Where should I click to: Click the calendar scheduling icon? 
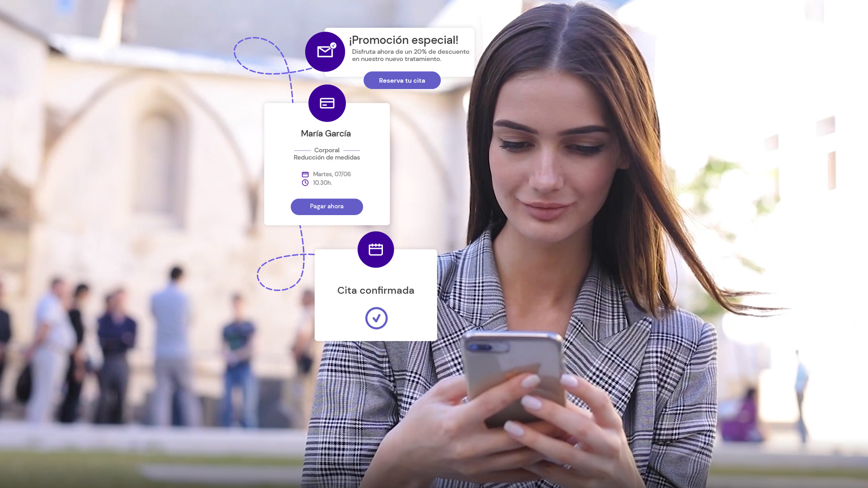click(375, 249)
